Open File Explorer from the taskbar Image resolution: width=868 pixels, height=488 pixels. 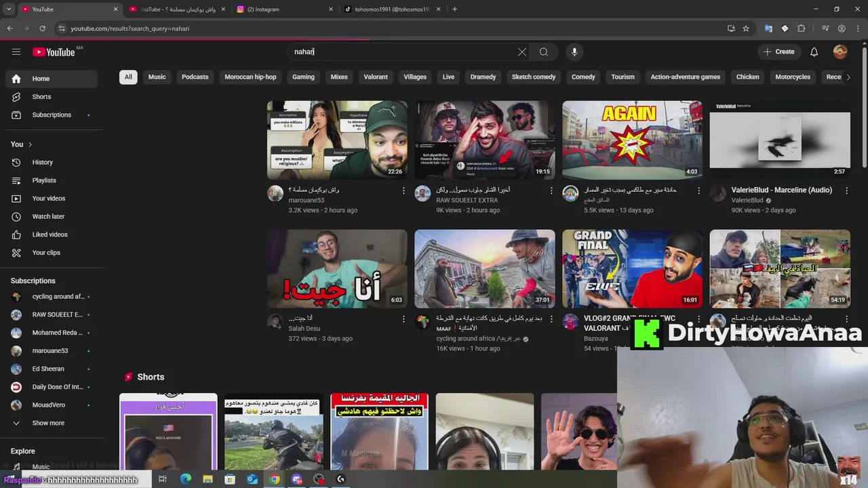pyautogui.click(x=208, y=479)
